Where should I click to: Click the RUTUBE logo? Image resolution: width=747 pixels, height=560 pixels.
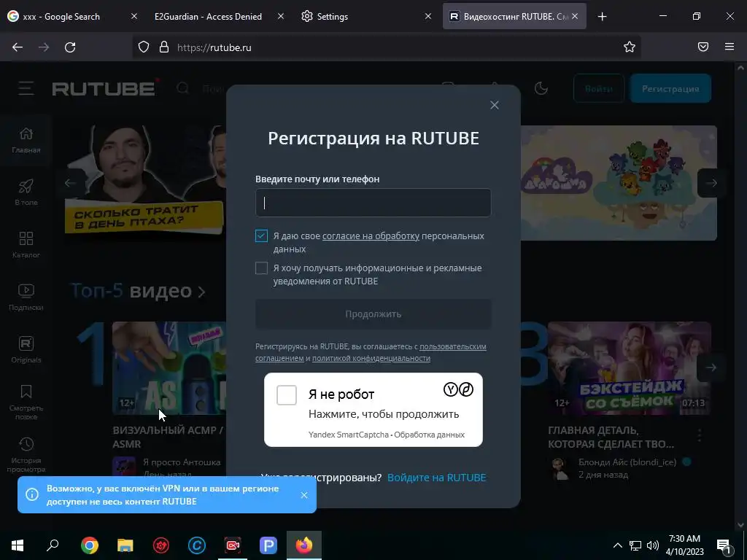tap(105, 88)
